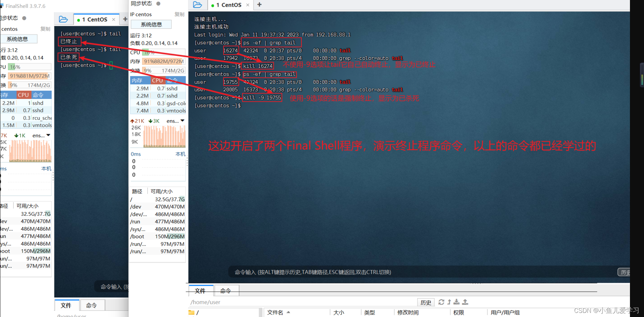The image size is (644, 317).
Task: Click terminal prompt line in right window
Action: pos(218,105)
